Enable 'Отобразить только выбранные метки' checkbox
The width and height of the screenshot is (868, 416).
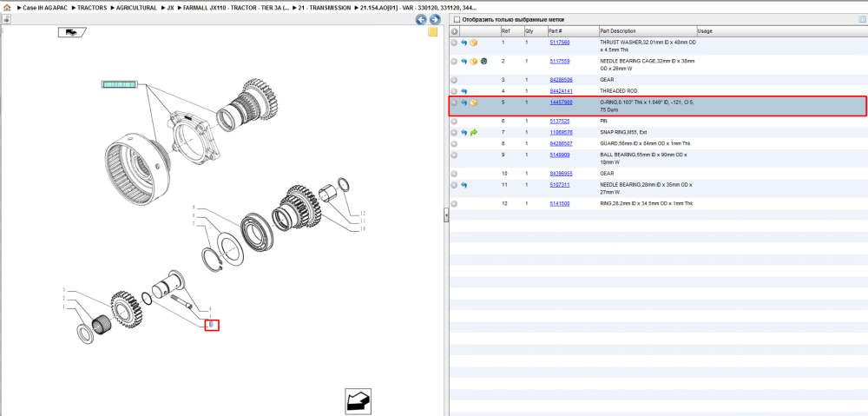tap(457, 19)
